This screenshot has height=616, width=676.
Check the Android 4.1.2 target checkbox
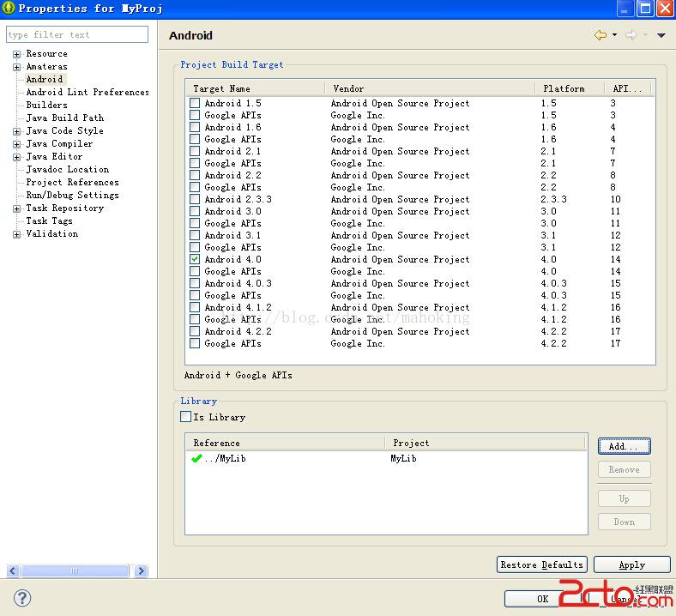point(195,307)
